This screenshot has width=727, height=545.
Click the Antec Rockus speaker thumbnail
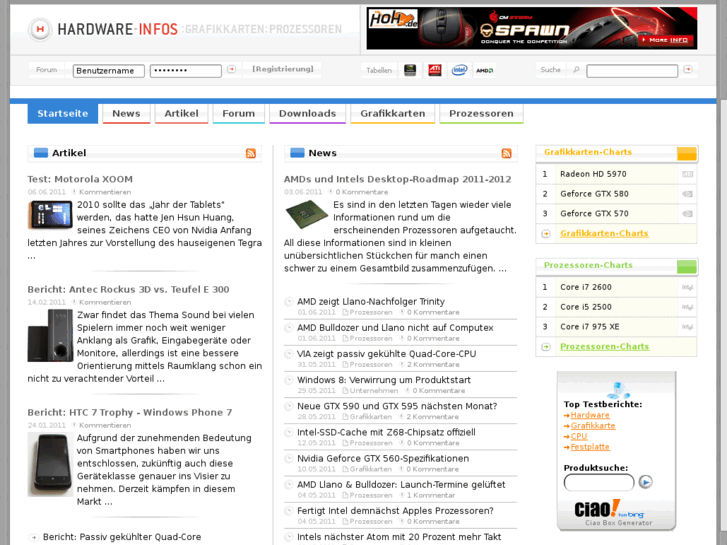click(50, 336)
